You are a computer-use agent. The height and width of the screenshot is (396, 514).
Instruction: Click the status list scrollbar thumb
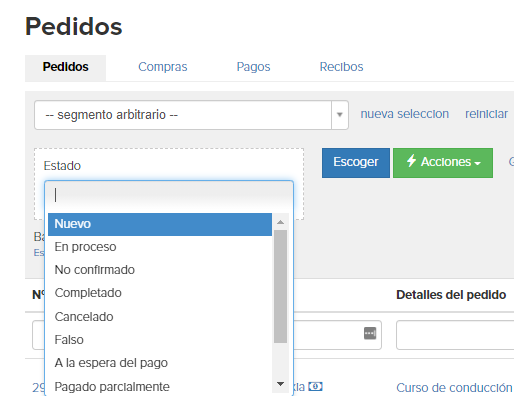point(280,286)
